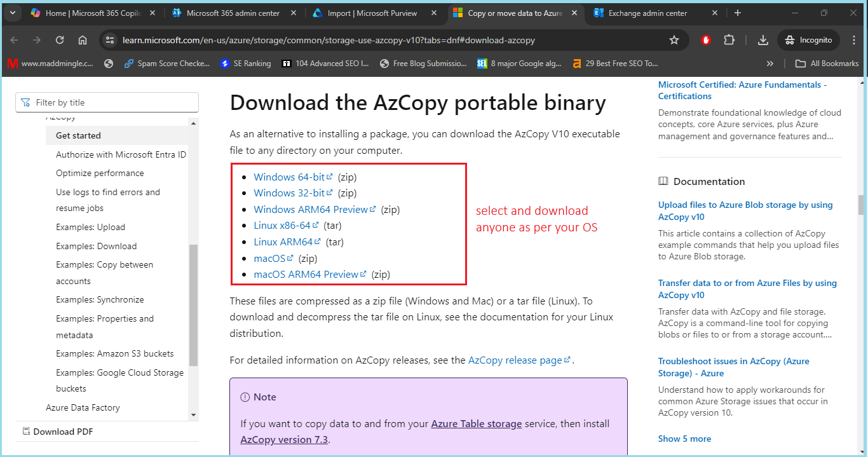
Task: Open Examples: Download in the sidebar
Action: 96,246
